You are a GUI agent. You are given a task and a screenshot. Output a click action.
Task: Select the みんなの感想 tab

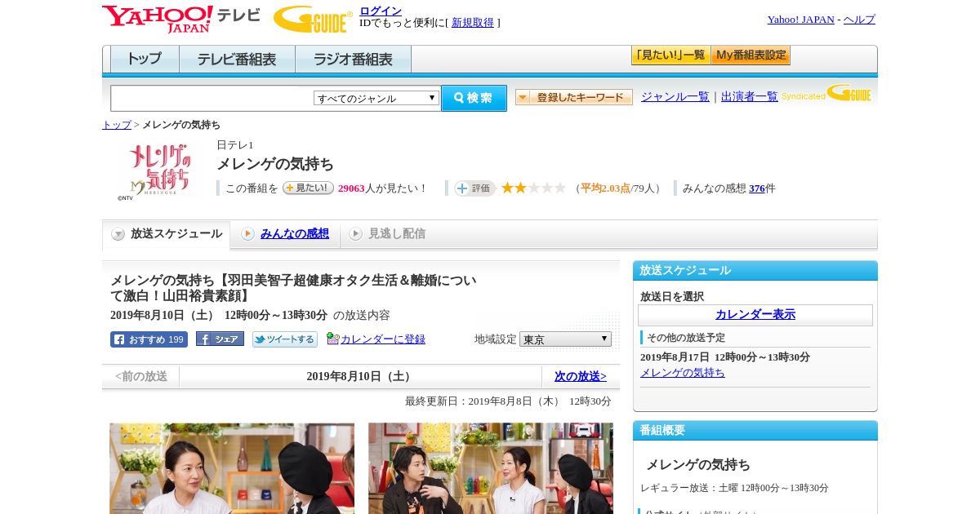click(x=285, y=234)
